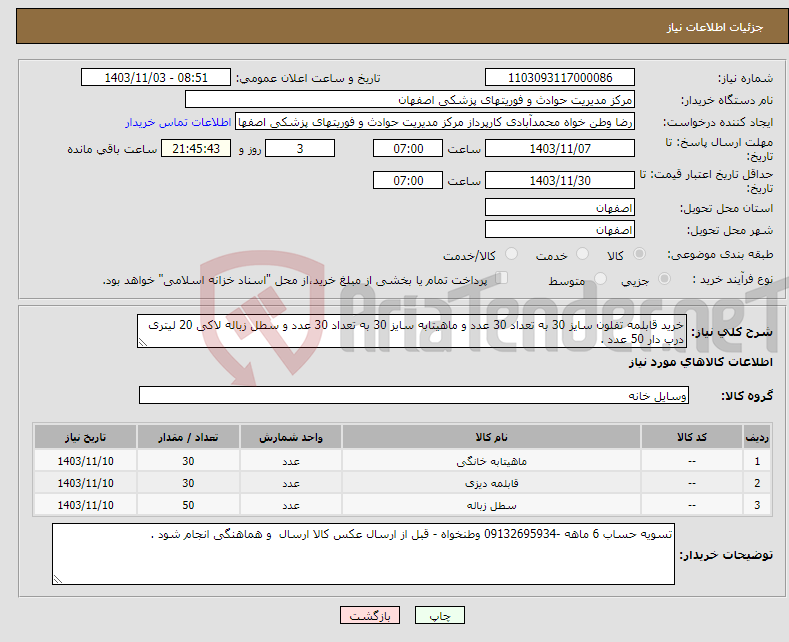Screen dimensions: 789x642
Task: Click the اطلاعات کالاهای مورد نیاز section heading
Action: coord(700,362)
